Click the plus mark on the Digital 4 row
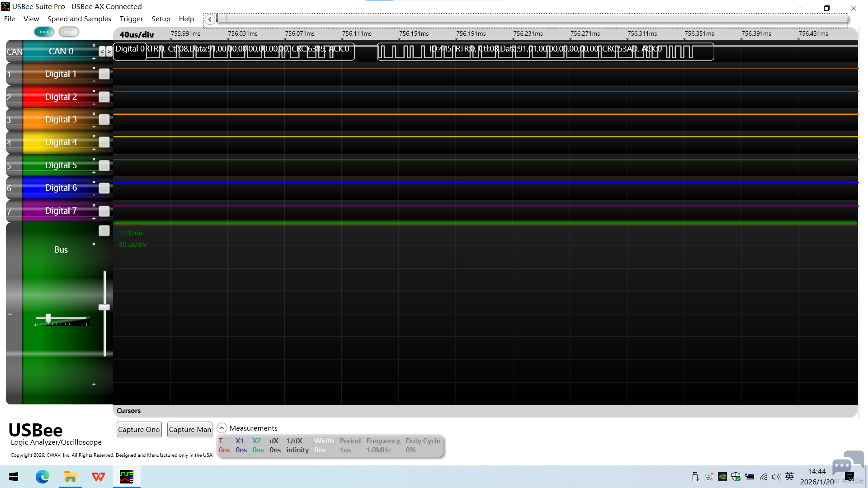The image size is (868, 488). click(94, 149)
